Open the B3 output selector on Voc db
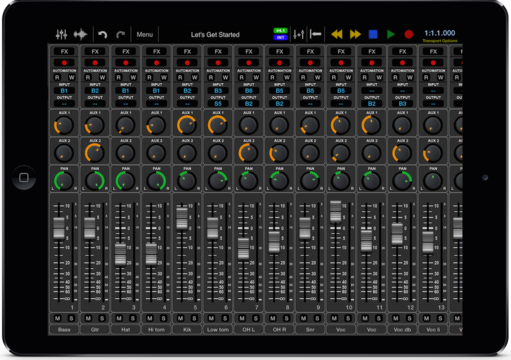The height and width of the screenshot is (360, 511). click(x=402, y=104)
